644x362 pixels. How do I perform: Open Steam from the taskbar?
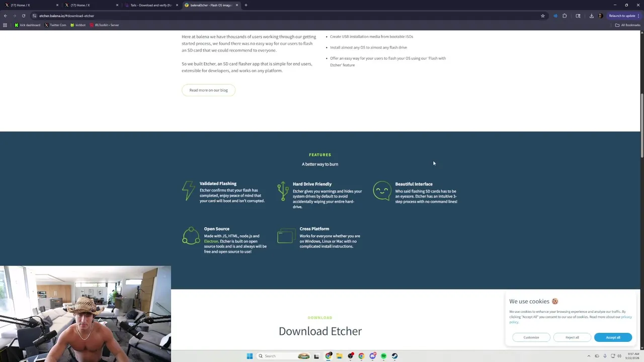pos(394,356)
